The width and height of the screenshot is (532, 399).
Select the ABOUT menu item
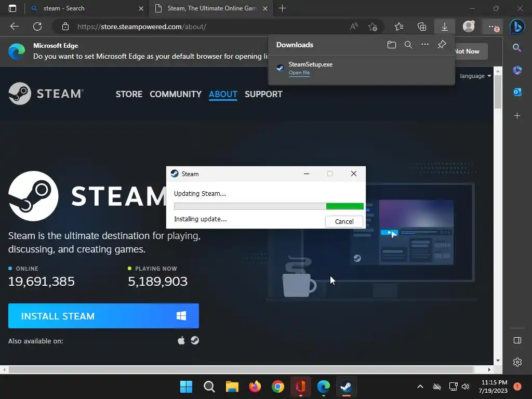tap(223, 94)
